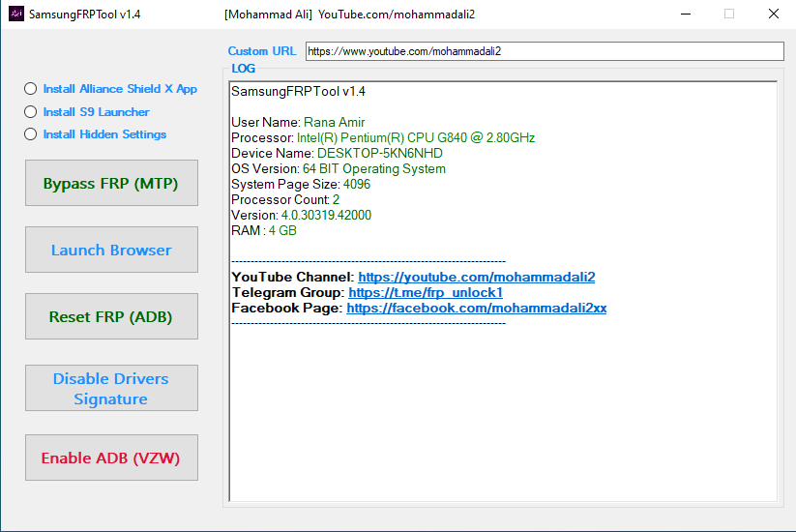
Task: Click Processor Count 2 line
Action: pos(285,200)
